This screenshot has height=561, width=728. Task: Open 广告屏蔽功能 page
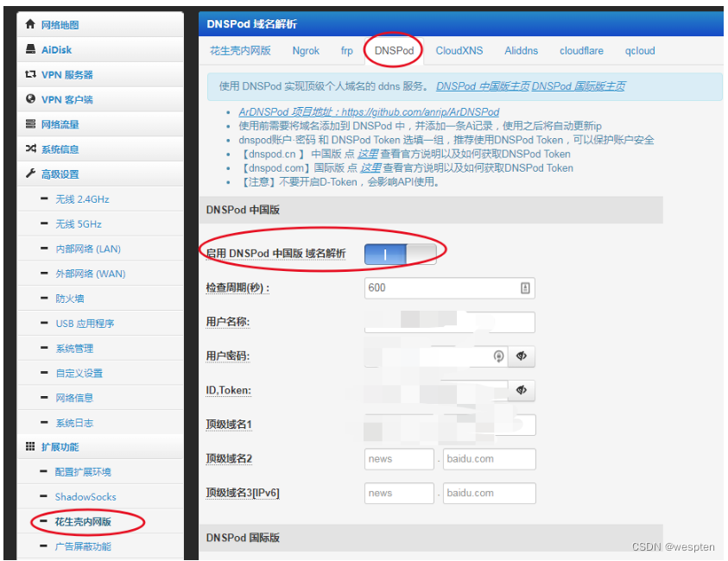click(x=83, y=546)
